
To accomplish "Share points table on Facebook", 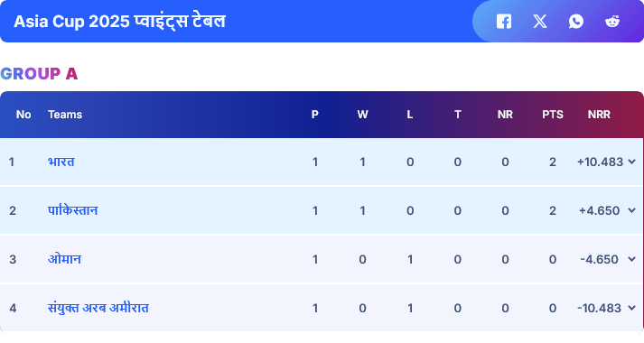I will click(x=504, y=22).
